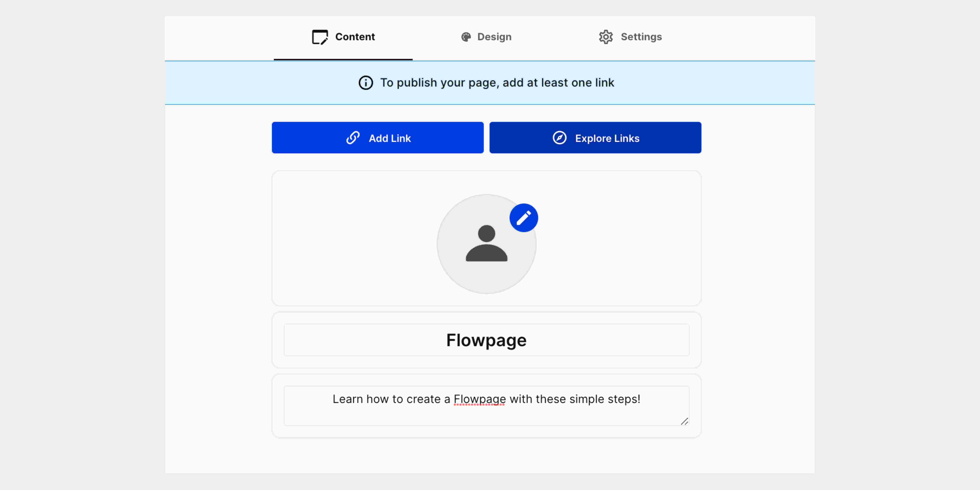The height and width of the screenshot is (490, 980).
Task: Click inside the Flowpage title field
Action: (x=486, y=340)
